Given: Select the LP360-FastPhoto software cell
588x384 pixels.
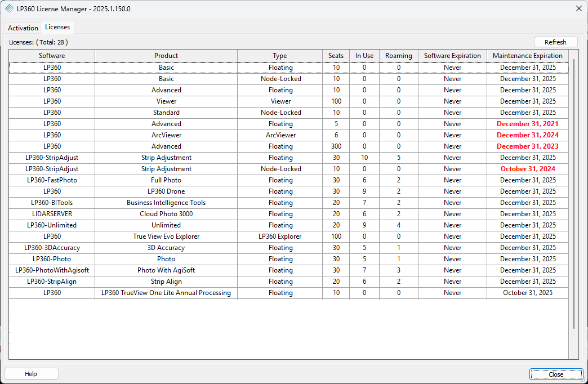Looking at the screenshot, I should tap(52, 180).
